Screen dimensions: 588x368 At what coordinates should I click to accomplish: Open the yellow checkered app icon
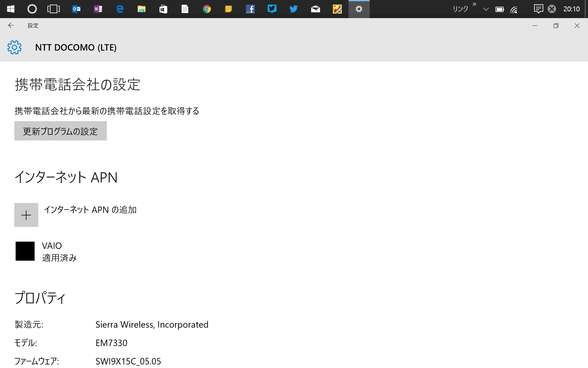(x=337, y=9)
